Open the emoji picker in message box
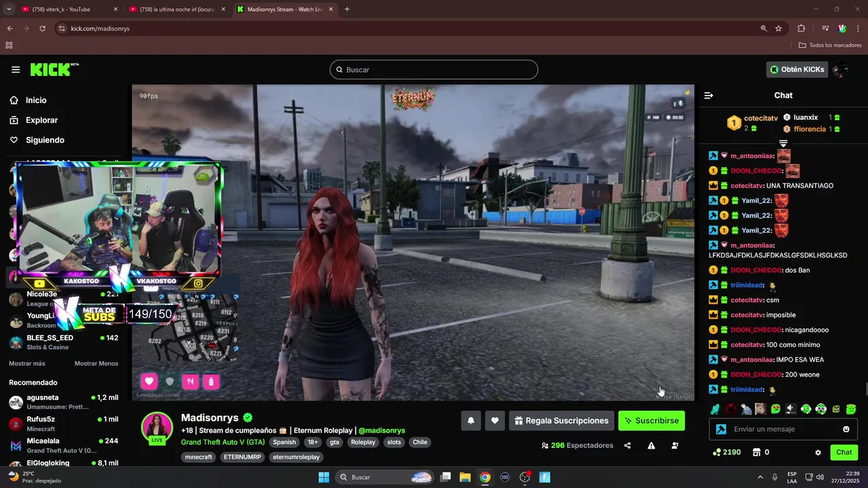 846,429
